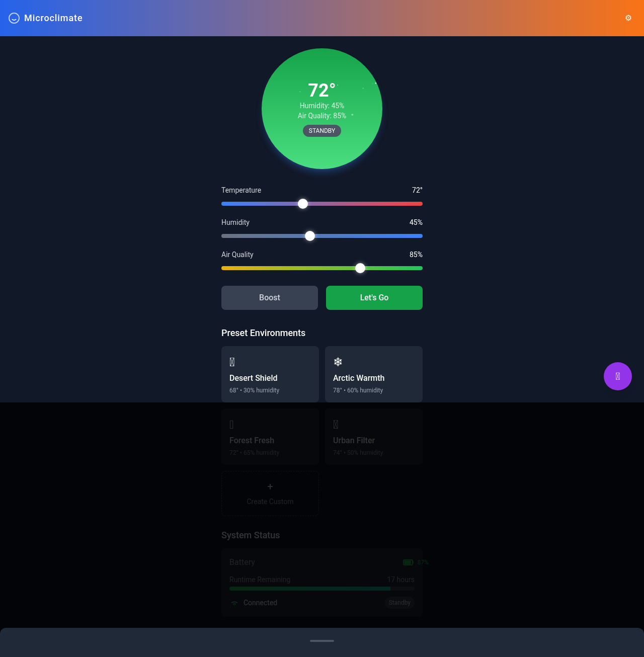Select the Desert Shield preset icon
This screenshot has width=644, height=657.
[232, 361]
